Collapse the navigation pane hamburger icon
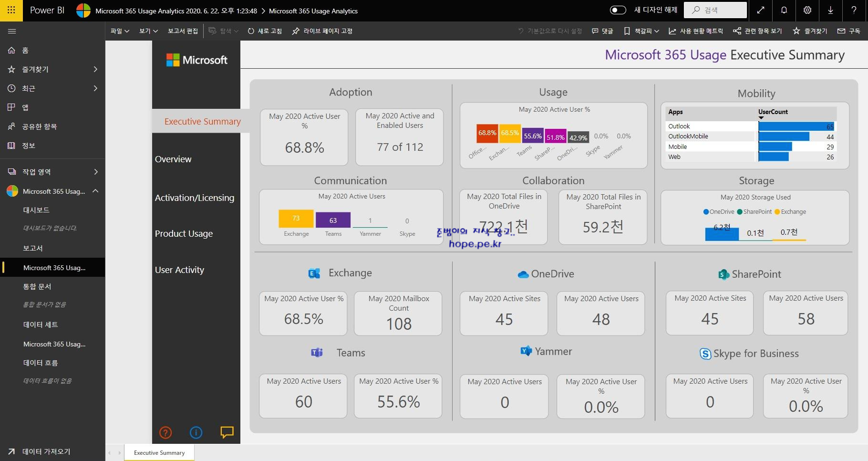Viewport: 868px width, 461px height. (x=12, y=31)
